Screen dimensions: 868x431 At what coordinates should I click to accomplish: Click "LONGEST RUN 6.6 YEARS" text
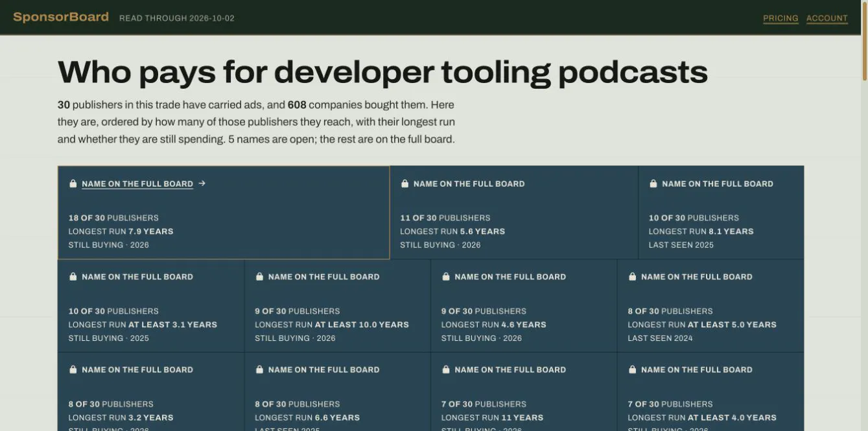tap(307, 417)
